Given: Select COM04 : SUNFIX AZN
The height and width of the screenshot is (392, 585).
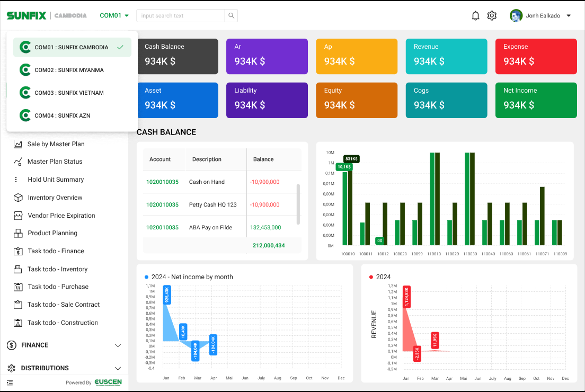Looking at the screenshot, I should pos(73,115).
